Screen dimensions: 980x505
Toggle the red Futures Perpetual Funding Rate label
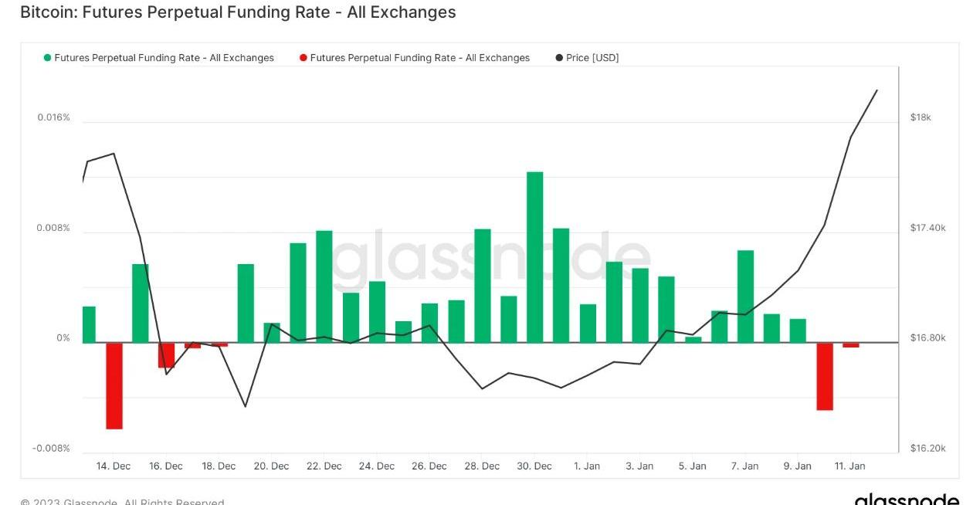pyautogui.click(x=419, y=58)
